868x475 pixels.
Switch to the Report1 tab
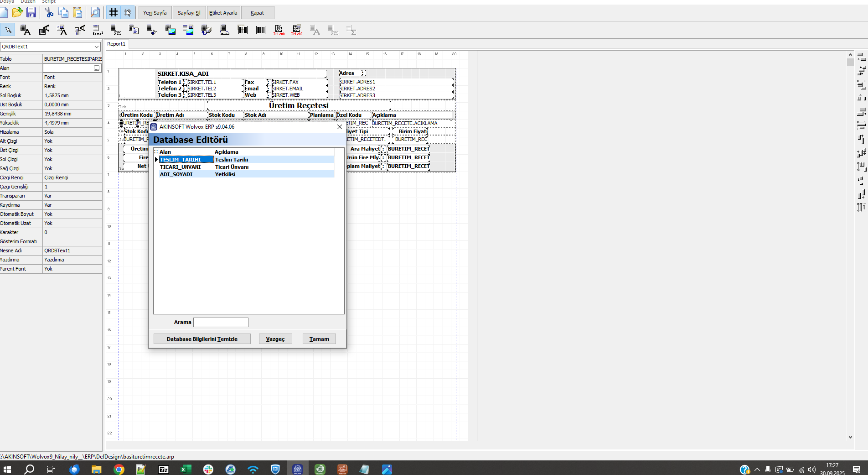tap(116, 44)
